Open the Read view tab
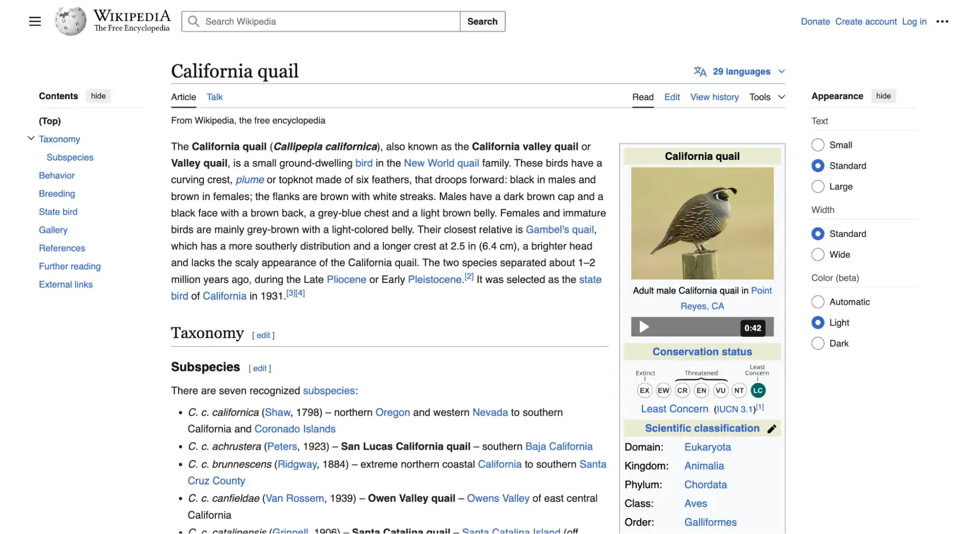This screenshot has height=534, width=980. (643, 97)
